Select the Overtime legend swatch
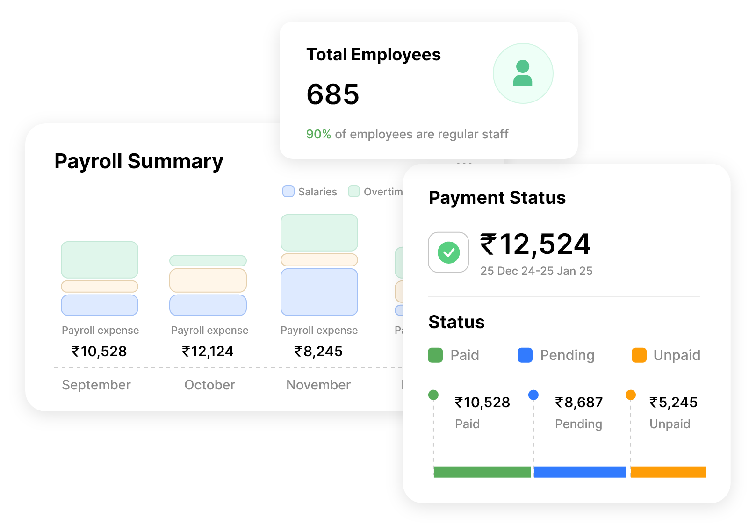Viewport: 756px width, 532px height. pos(354,191)
